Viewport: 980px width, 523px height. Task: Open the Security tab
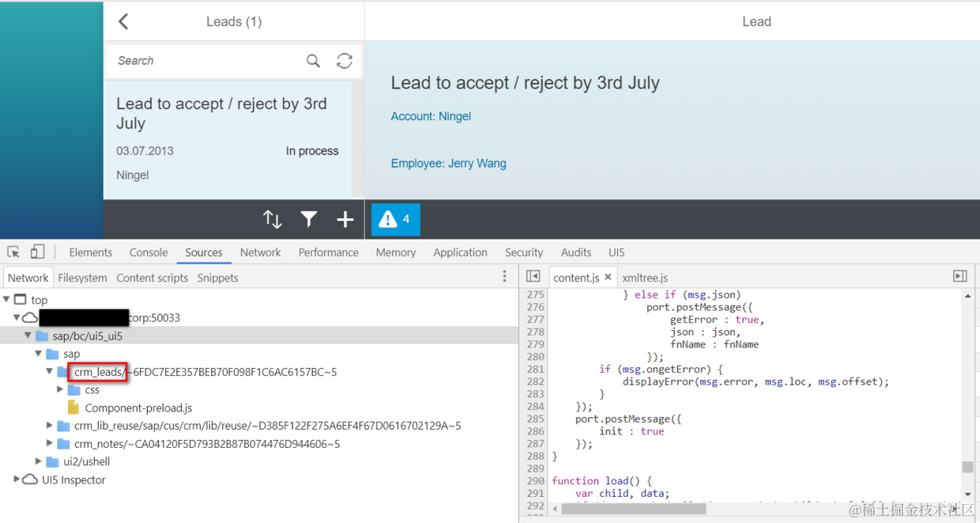[524, 252]
